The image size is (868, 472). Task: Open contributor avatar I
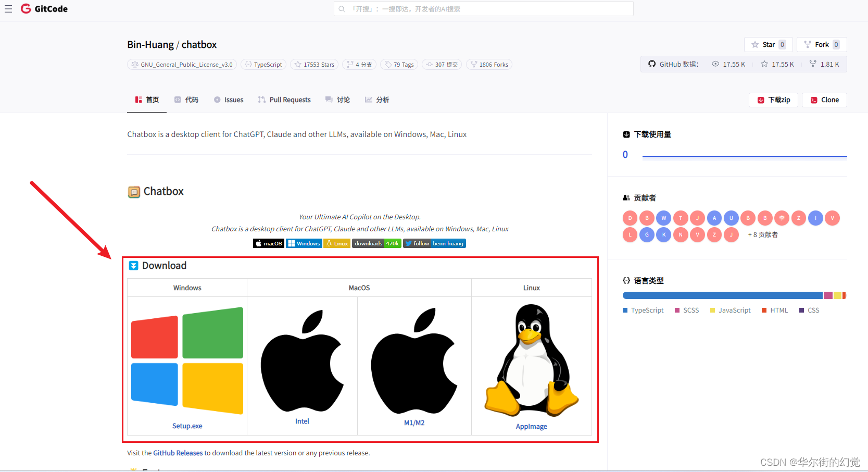[815, 218]
